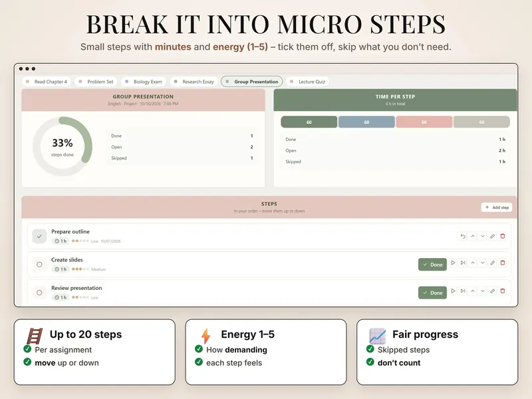Click the 33% progress ring

click(x=63, y=146)
